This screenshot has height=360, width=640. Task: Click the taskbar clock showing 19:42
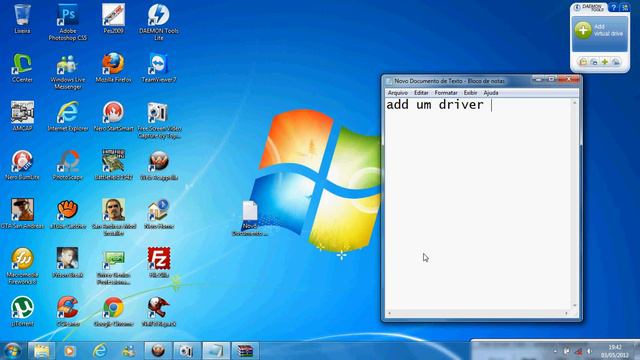pyautogui.click(x=614, y=351)
